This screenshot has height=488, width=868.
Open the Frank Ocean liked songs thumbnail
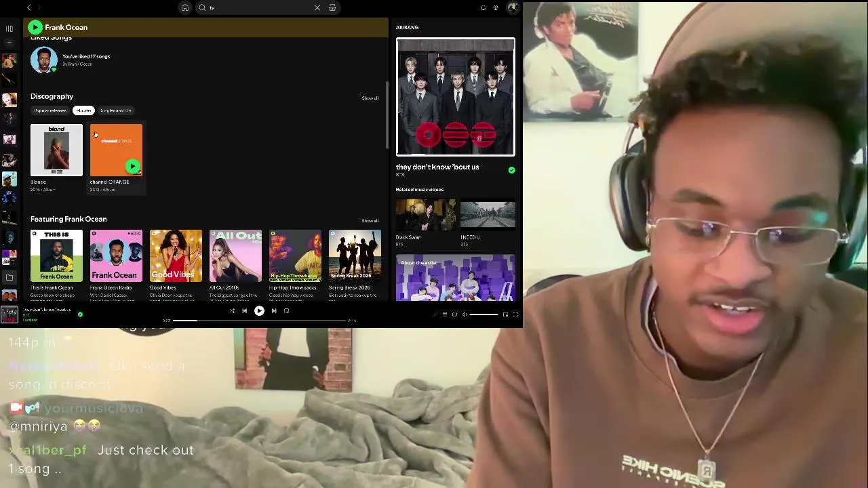pos(43,60)
